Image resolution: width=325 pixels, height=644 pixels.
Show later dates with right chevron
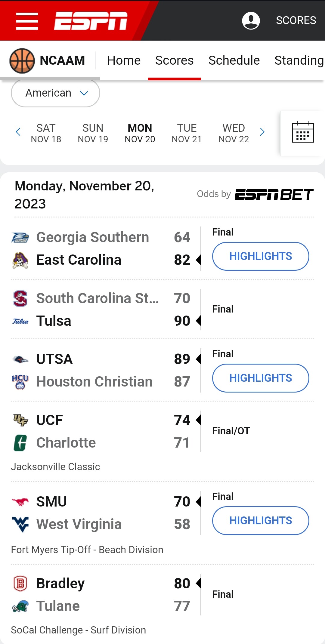(x=262, y=132)
